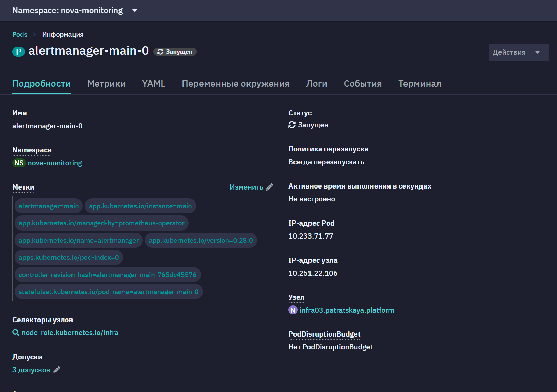
Task: Click label app.kubernetes.io/instance=main
Action: point(140,206)
